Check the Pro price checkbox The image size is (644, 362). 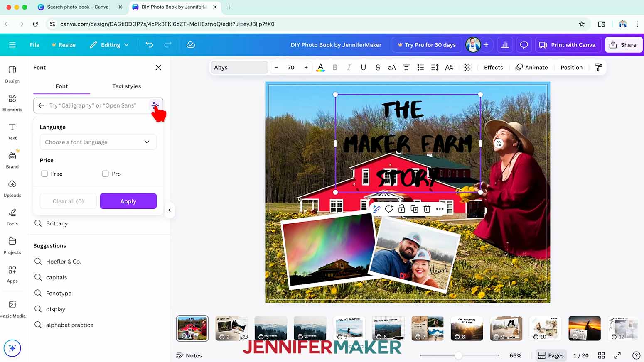pyautogui.click(x=106, y=174)
